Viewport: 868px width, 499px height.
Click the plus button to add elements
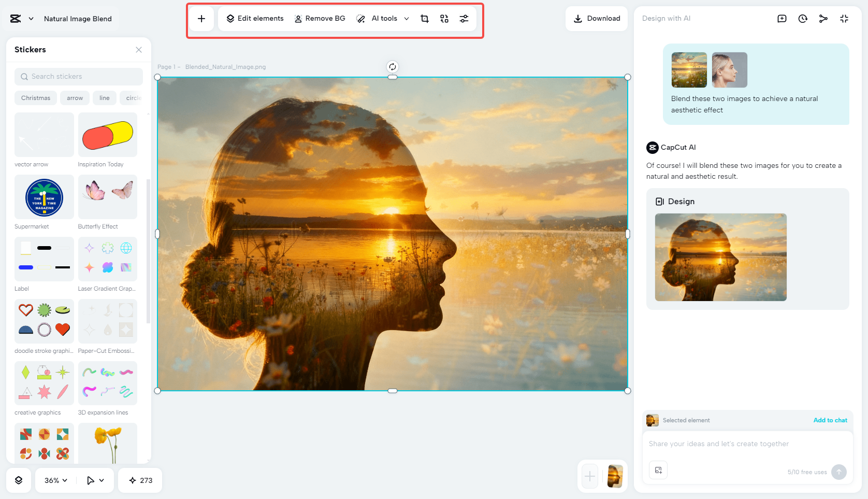point(201,18)
